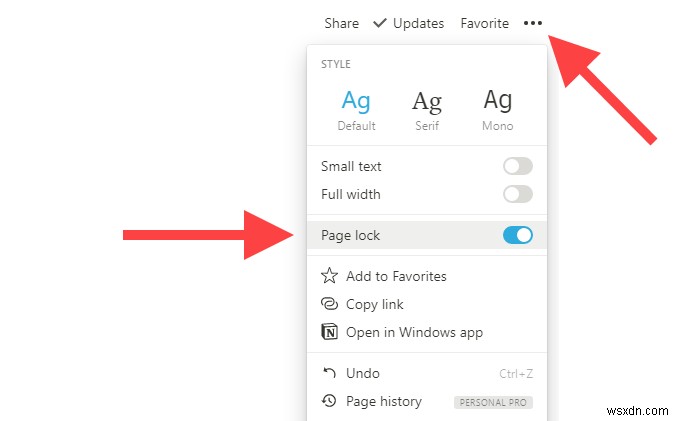Select the Page history menu item
This screenshot has height=421, width=680.
coord(384,401)
